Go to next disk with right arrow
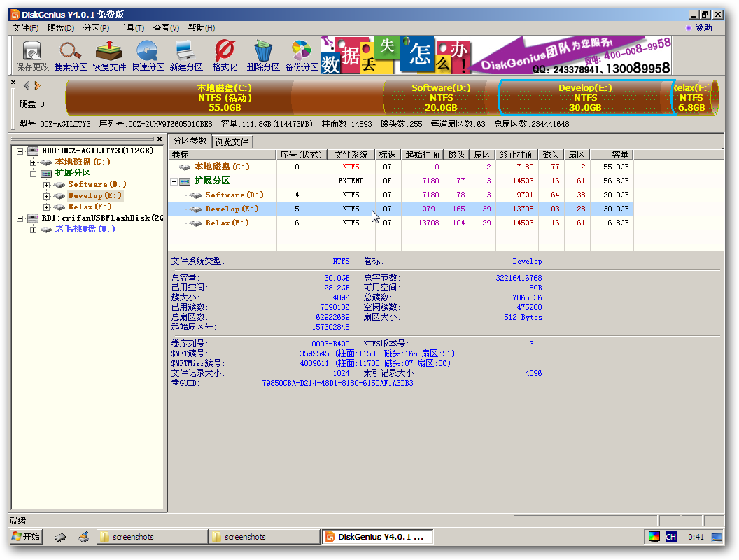 coord(37,86)
